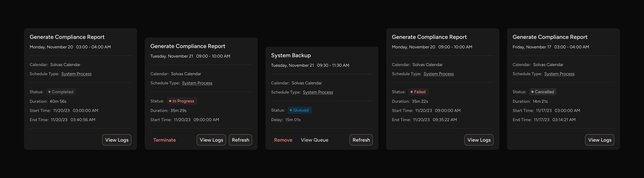Viewport: 644px width, 178px height.
Task: Follow System Process link on System Backup card
Action: click(x=318, y=92)
